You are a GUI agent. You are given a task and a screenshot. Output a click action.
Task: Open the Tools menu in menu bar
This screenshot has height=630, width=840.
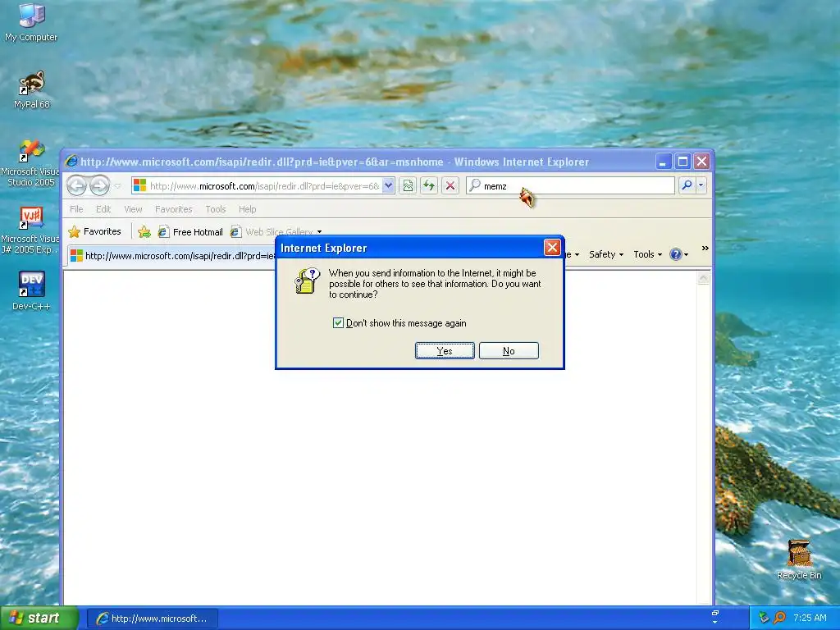click(x=216, y=209)
